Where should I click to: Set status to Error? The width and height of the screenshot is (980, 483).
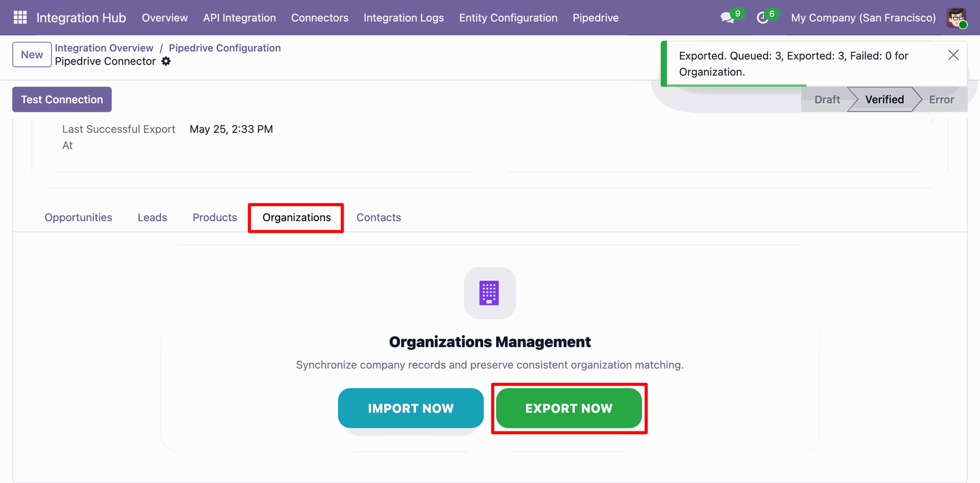tap(942, 100)
